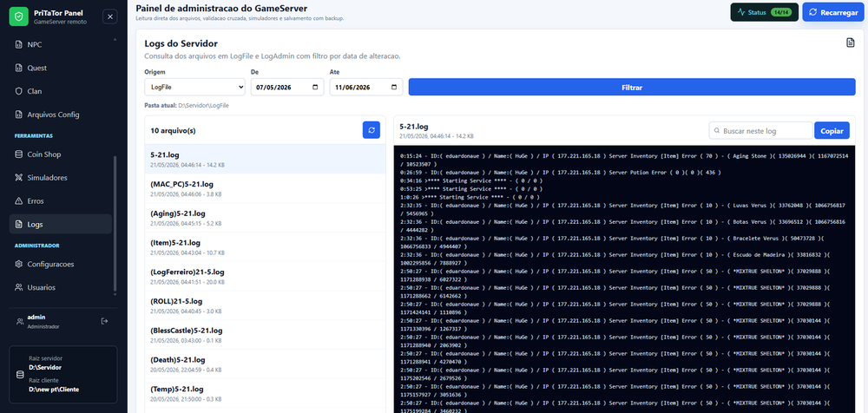Refresh the file list with blue icon button

[372, 131]
